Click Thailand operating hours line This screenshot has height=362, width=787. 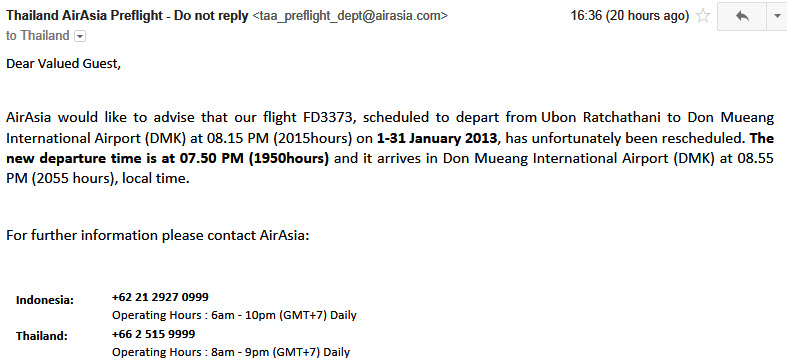point(231,352)
